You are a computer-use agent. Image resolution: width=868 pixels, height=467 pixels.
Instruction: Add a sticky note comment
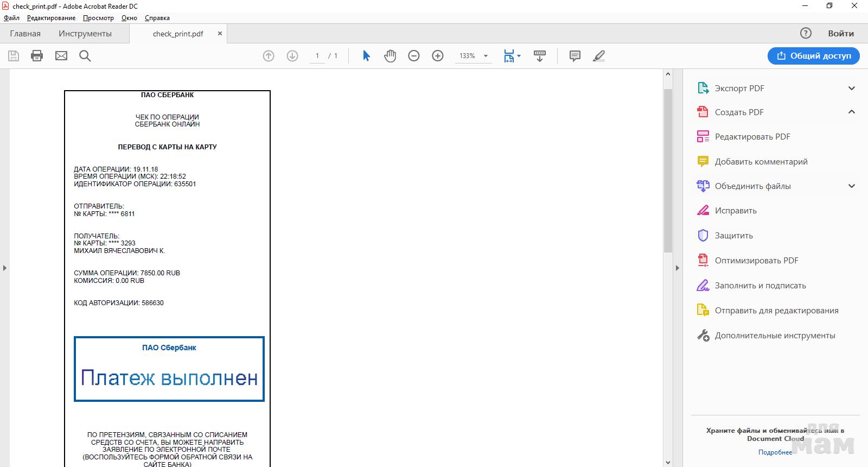coord(575,56)
